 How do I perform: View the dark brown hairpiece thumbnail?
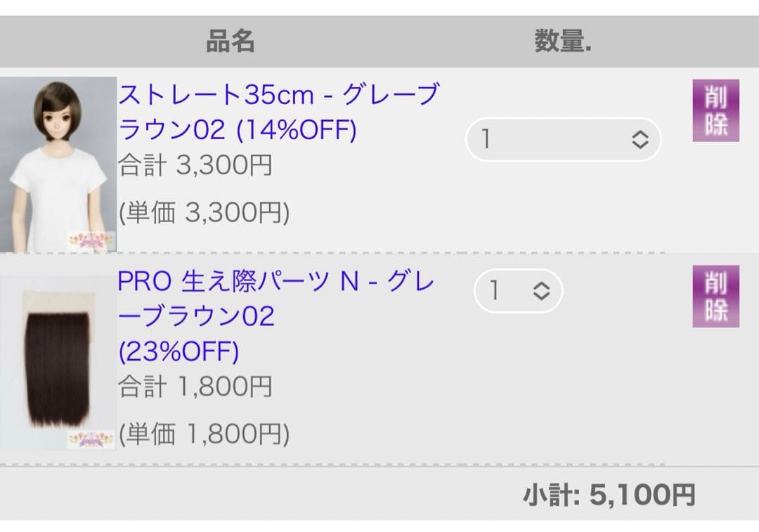(x=56, y=358)
